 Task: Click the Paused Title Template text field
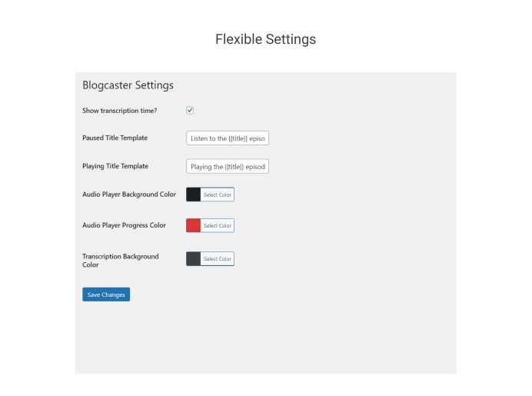[228, 138]
